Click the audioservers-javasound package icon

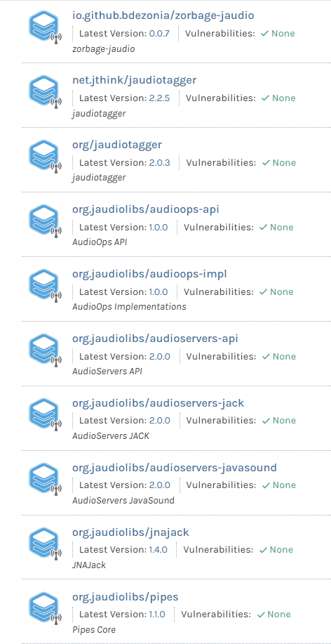(45, 479)
